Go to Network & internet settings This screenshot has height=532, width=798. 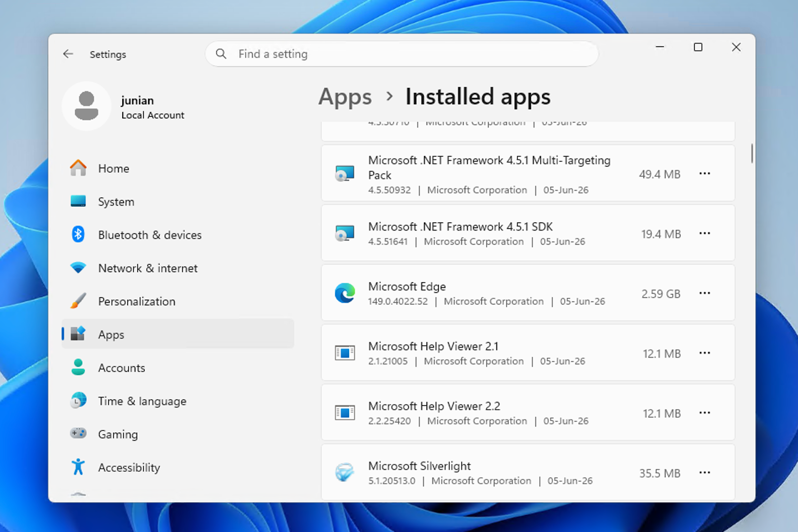(x=178, y=268)
